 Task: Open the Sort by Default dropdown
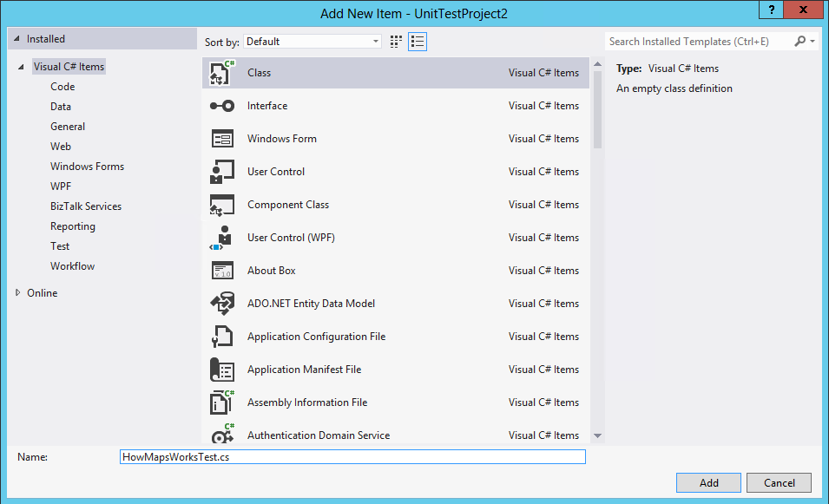coord(312,42)
